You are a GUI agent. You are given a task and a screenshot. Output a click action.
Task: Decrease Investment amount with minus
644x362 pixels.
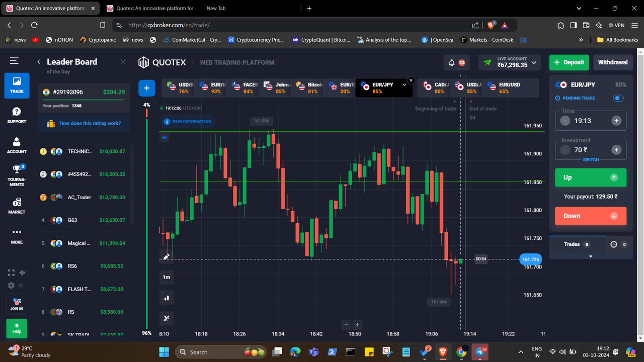(566, 150)
